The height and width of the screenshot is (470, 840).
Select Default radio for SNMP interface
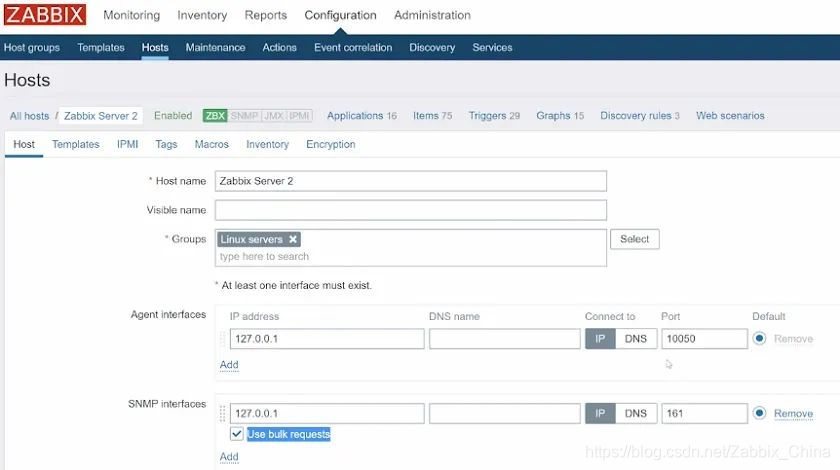coord(759,413)
